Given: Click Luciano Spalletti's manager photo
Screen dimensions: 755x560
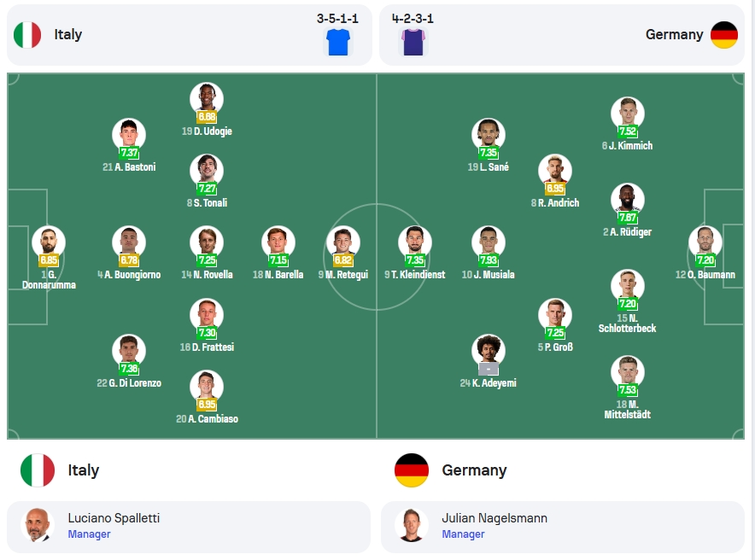Looking at the screenshot, I should coord(37,525).
